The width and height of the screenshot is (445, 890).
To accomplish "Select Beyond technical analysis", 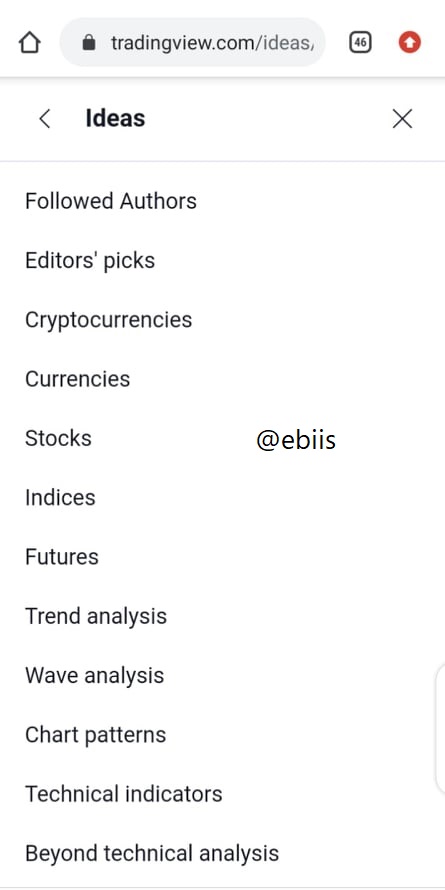I will point(152,853).
